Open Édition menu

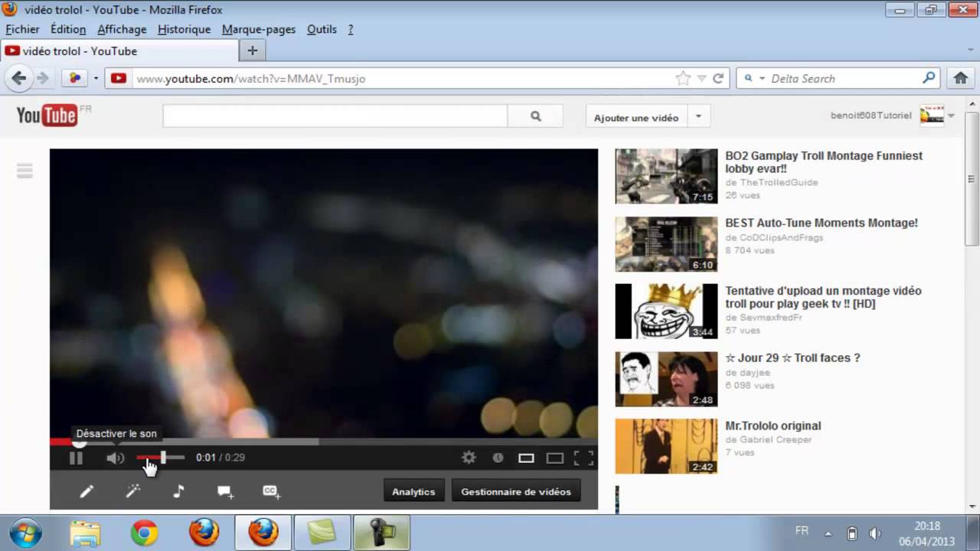[68, 29]
